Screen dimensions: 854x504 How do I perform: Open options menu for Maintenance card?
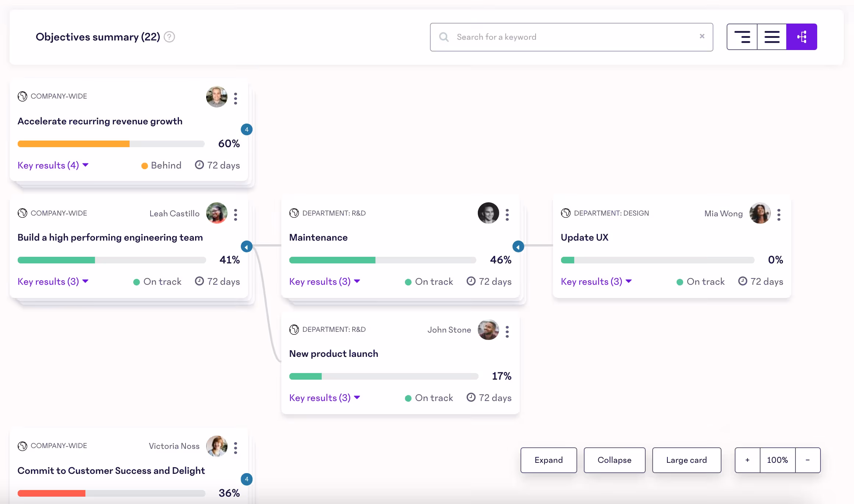507,214
